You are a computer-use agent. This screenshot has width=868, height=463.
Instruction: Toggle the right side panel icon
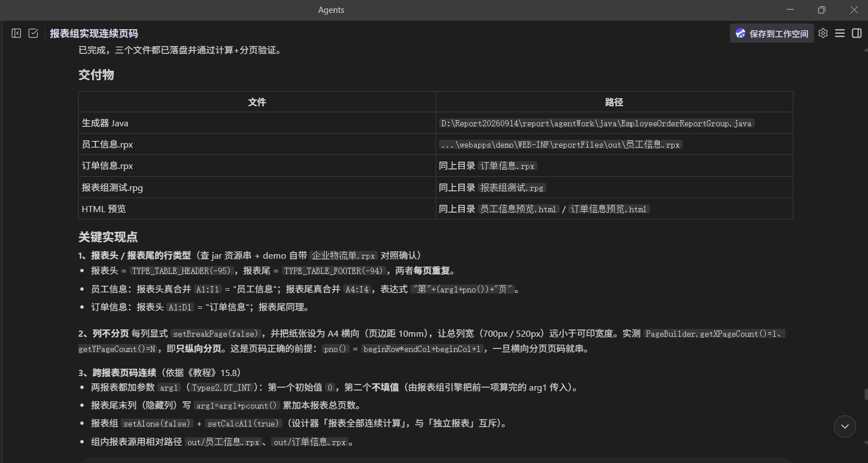tap(857, 33)
